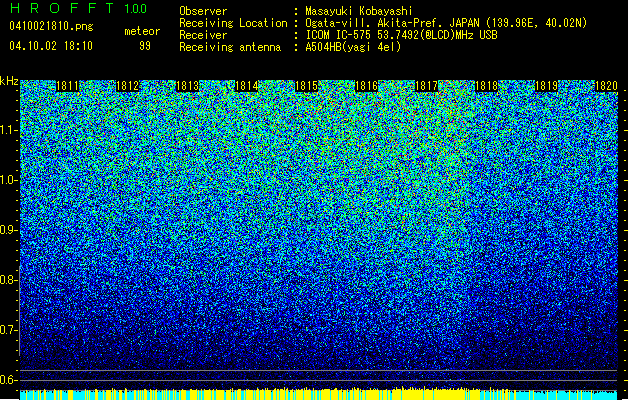Click the kHz axis unit label
629x400 pixels.
point(9,81)
